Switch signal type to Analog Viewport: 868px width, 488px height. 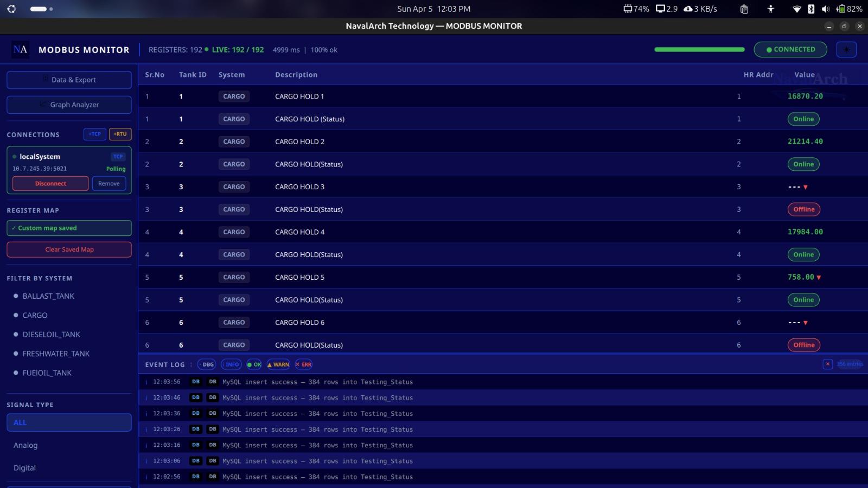25,445
